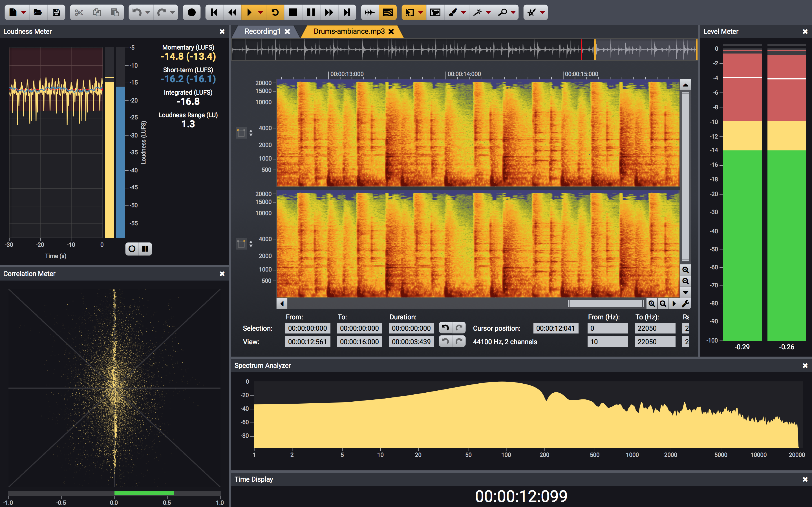Click the Save icon
The height and width of the screenshot is (507, 812).
(56, 12)
